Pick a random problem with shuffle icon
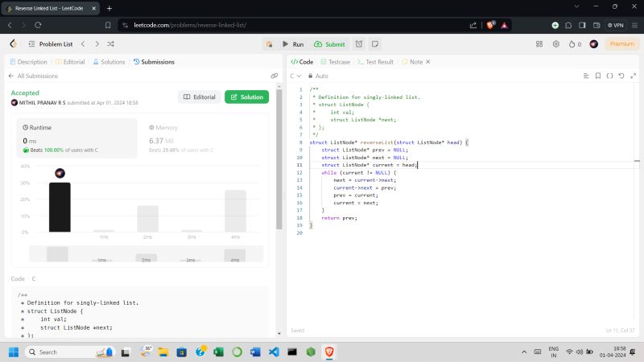 point(110,44)
